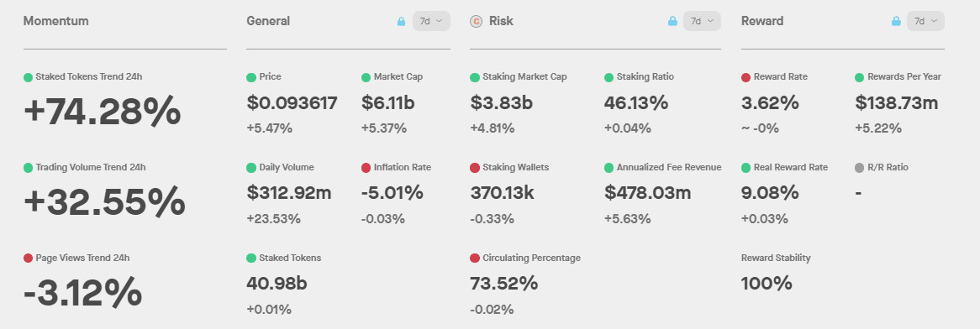Click the lock icon in Risk header
The width and height of the screenshot is (980, 329).
tap(672, 21)
